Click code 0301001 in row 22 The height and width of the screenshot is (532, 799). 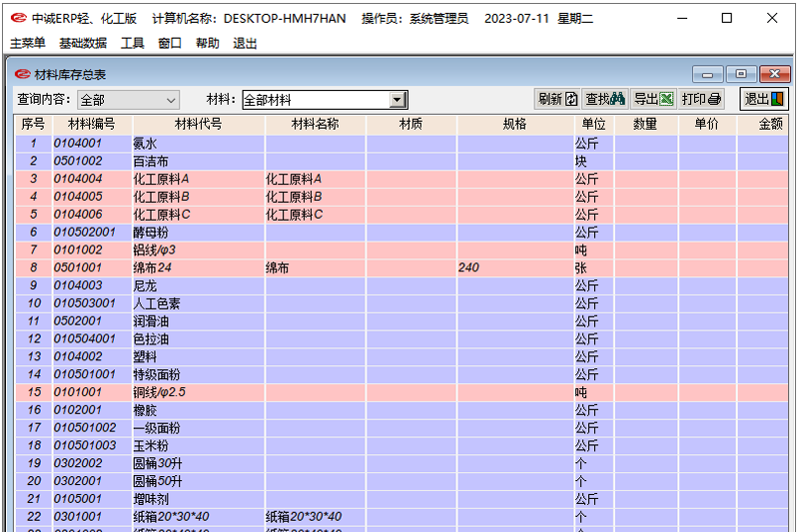pyautogui.click(x=92, y=517)
